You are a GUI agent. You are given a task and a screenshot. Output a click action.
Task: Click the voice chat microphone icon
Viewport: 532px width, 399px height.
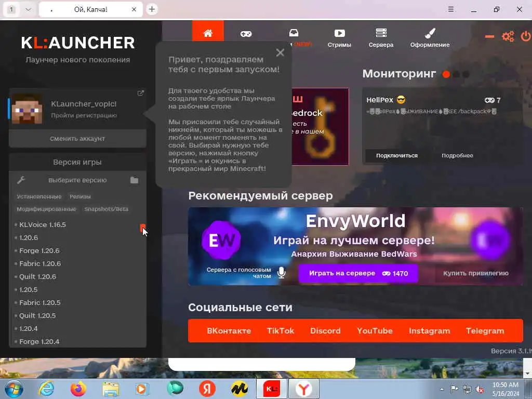tap(281, 272)
